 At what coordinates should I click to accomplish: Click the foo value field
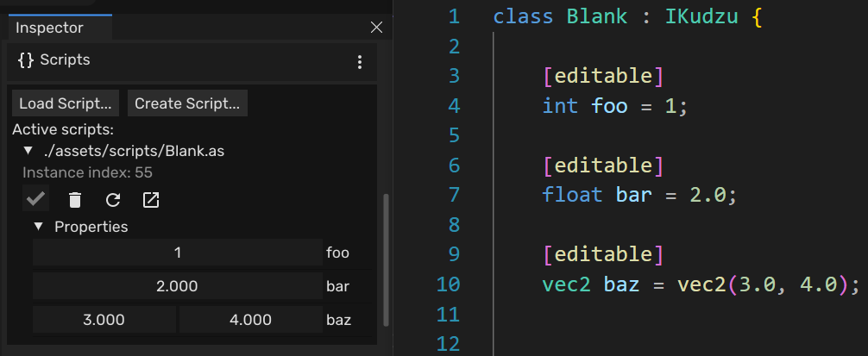coord(178,253)
